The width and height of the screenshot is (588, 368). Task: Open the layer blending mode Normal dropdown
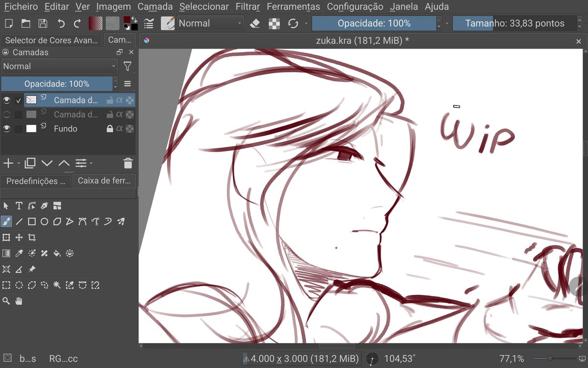tap(59, 66)
